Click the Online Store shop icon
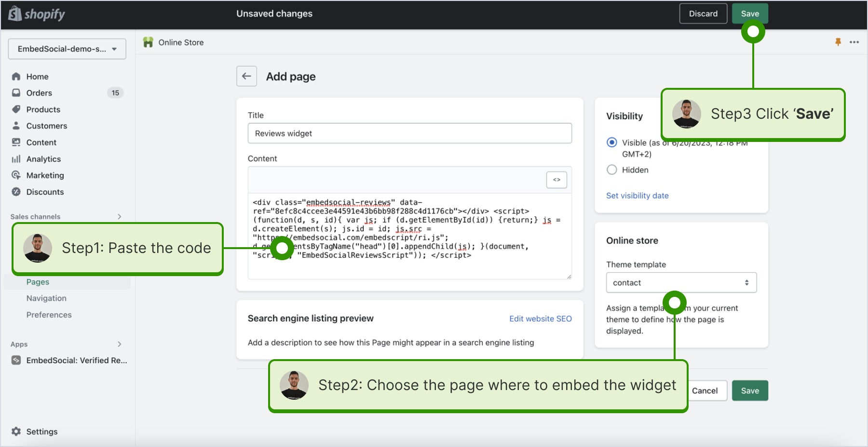Image resolution: width=868 pixels, height=447 pixels. 148,42
